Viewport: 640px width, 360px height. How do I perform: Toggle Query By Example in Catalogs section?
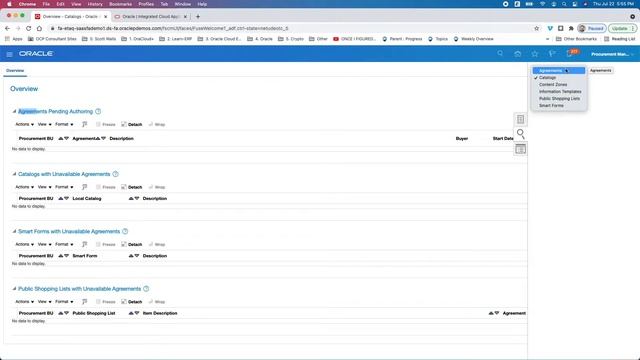[84, 187]
